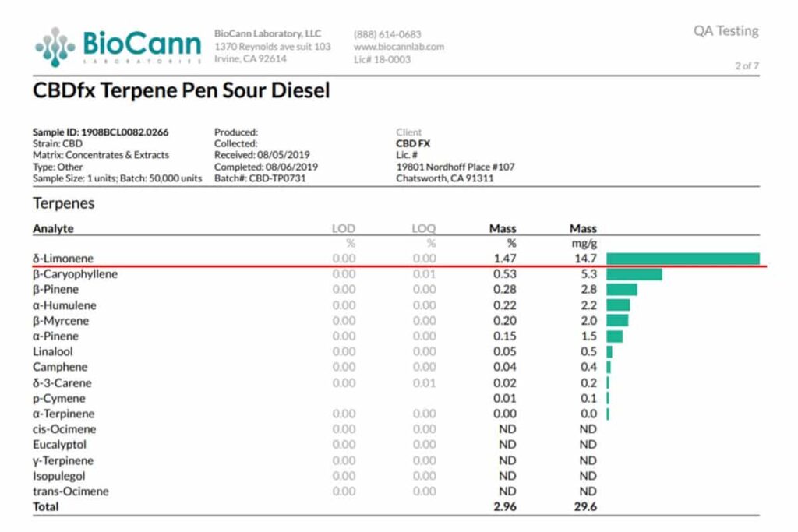This screenshot has width=798, height=532.
Task: Click the QA Testing header text
Action: click(x=726, y=31)
